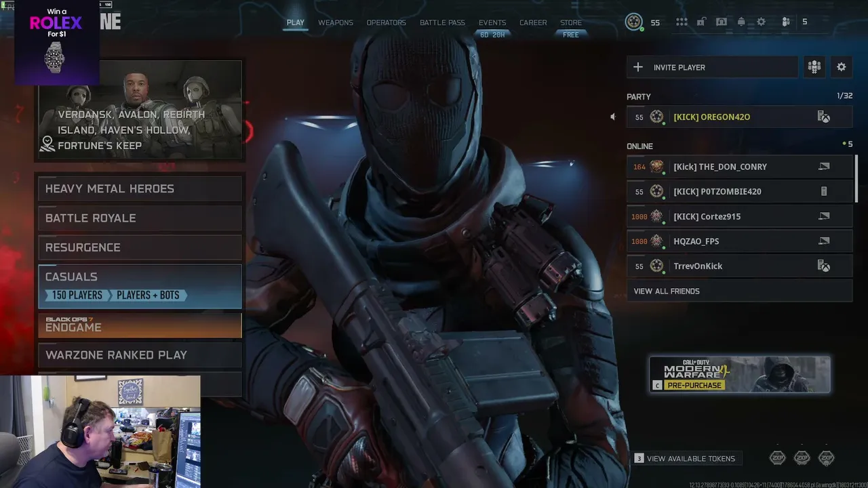The width and height of the screenshot is (868, 488).
Task: Open settings gear in top bar
Action: (761, 22)
